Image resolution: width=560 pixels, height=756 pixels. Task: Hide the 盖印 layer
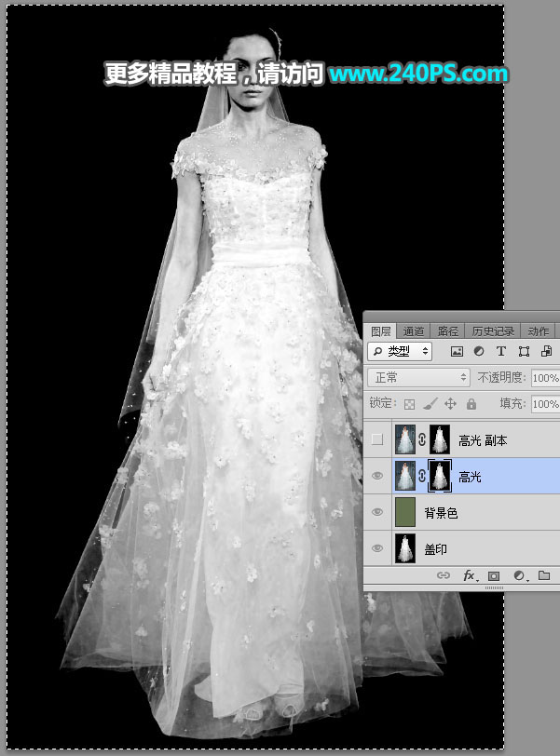tap(377, 548)
